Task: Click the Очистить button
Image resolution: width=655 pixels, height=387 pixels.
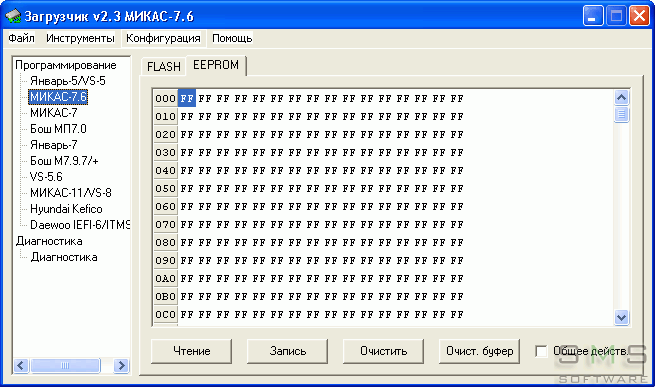Action: pyautogui.click(x=383, y=351)
